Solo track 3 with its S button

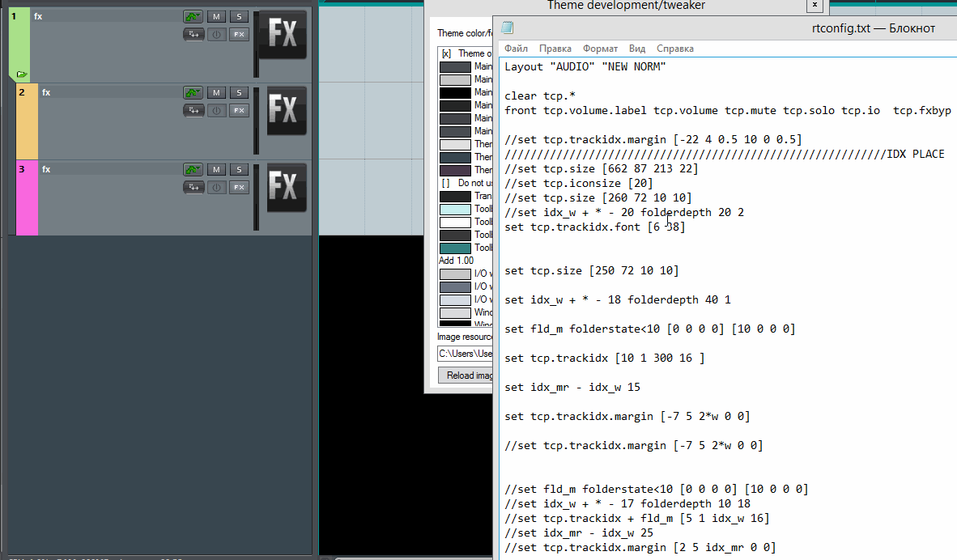pyautogui.click(x=240, y=170)
